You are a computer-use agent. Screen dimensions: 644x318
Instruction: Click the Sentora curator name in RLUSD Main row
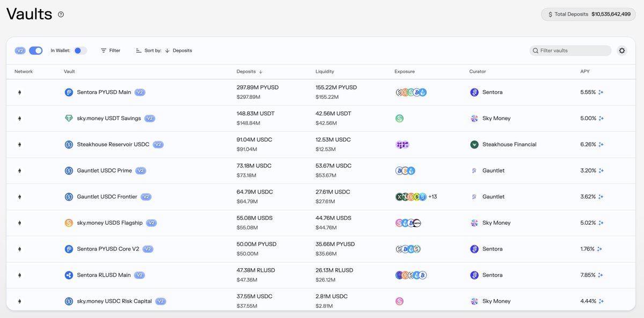tap(493, 275)
